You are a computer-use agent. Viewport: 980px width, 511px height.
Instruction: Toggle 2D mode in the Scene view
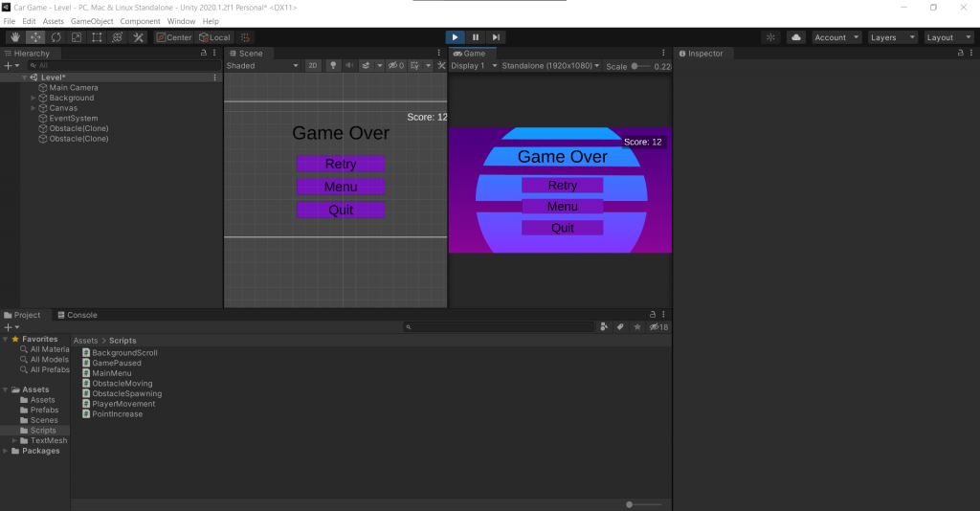(x=313, y=66)
